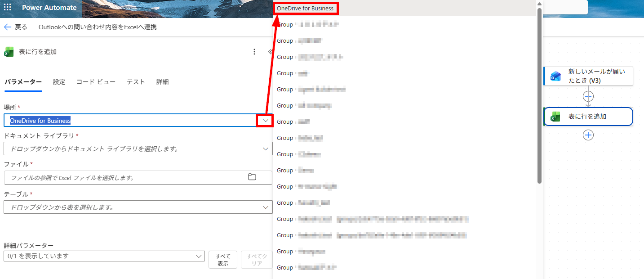Screen dimensions: 644x279
Task: Click plus icon below 表に行を追加 card
Action: point(588,135)
